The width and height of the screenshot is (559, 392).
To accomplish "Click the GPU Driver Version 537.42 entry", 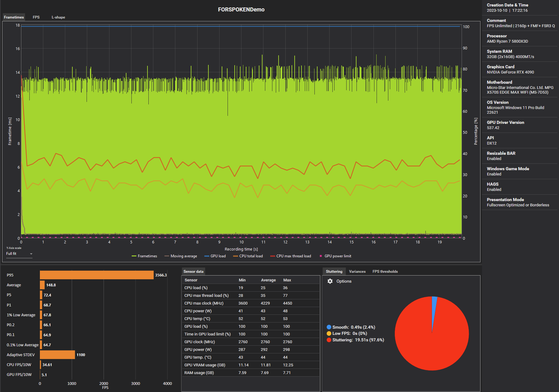I will coord(520,125).
